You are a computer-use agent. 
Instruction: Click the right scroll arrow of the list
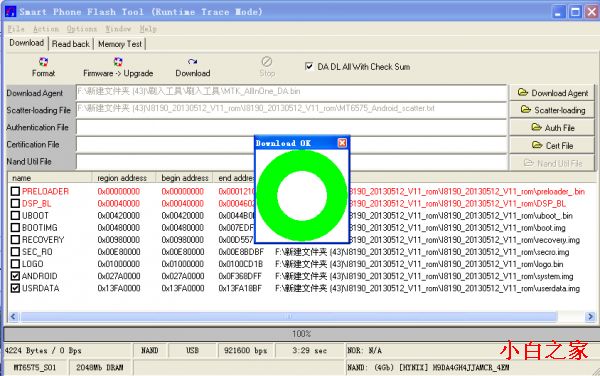(x=590, y=316)
